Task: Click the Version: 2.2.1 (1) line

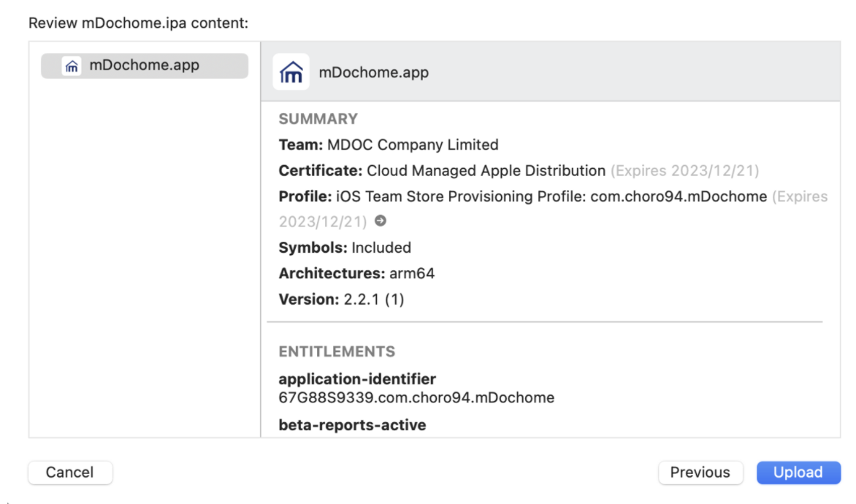Action: coord(341,299)
